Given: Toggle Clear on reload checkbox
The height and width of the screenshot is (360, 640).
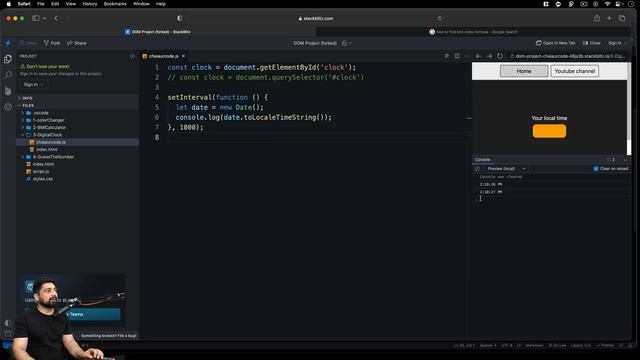Looking at the screenshot, I should tap(596, 169).
